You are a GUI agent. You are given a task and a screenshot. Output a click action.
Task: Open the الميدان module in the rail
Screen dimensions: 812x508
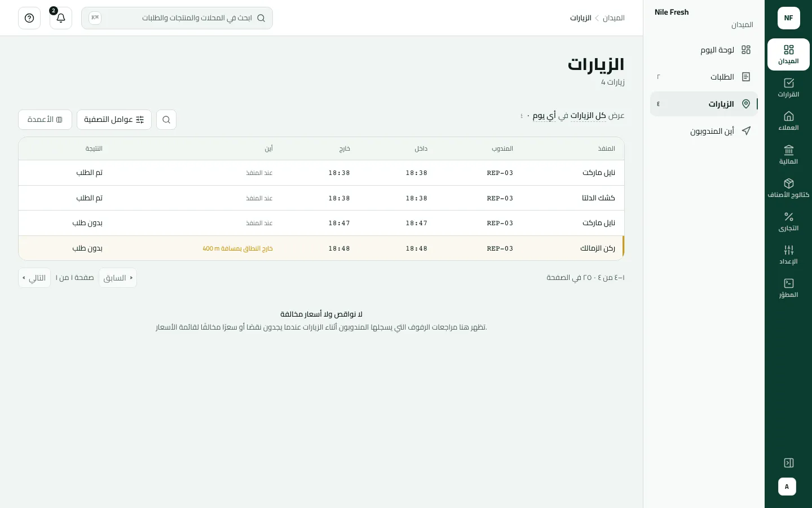point(788,55)
